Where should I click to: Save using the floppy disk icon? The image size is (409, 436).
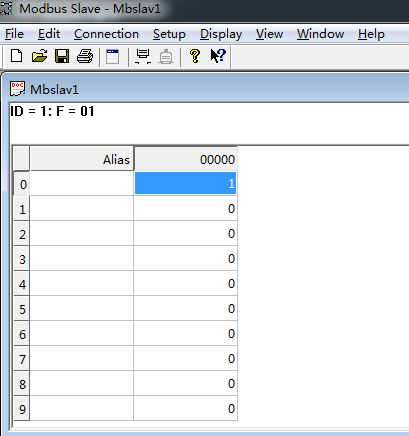coord(62,56)
